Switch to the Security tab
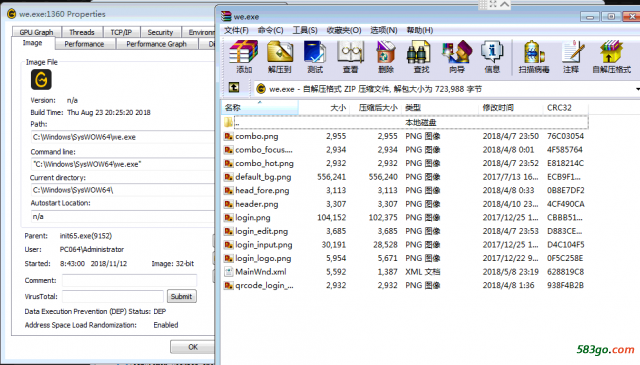This screenshot has width=640, height=365. [160, 32]
